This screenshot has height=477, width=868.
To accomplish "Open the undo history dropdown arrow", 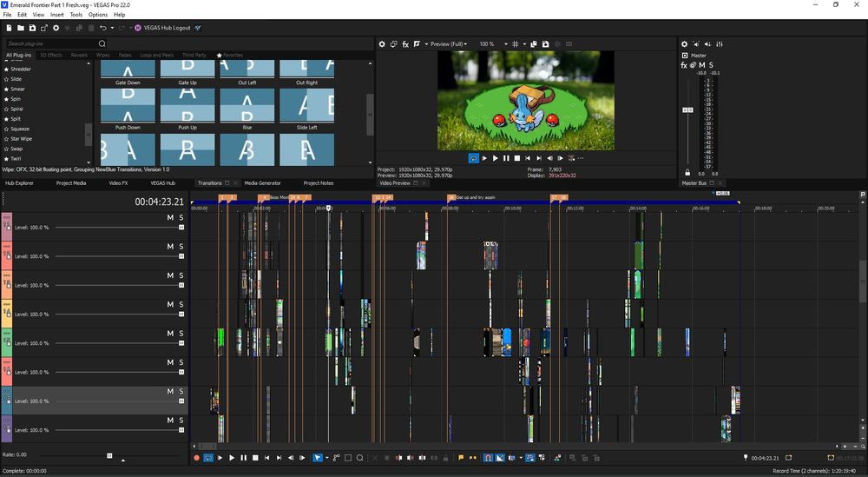I will pyautogui.click(x=112, y=28).
